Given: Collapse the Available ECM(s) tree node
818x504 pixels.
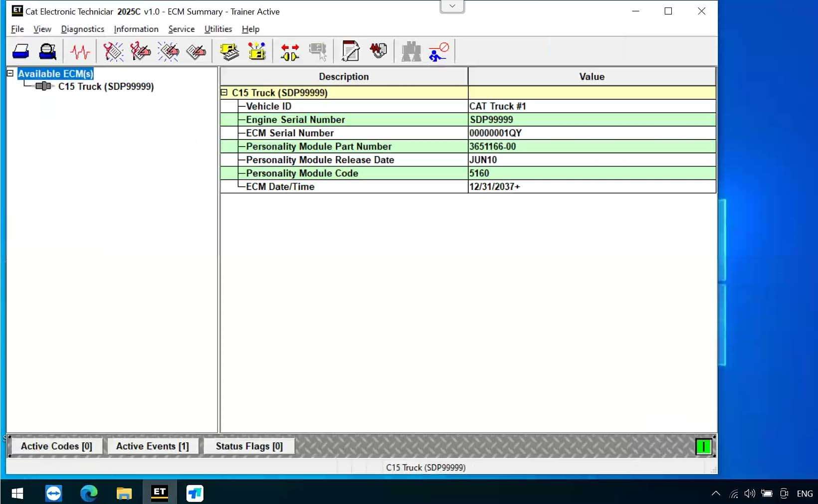Looking at the screenshot, I should [10, 73].
